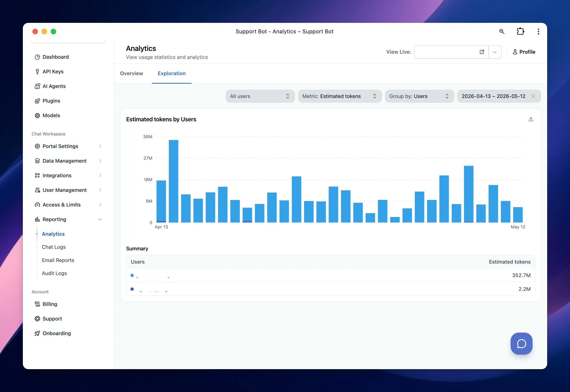The width and height of the screenshot is (570, 392).
Task: Open the extensions puzzle icon
Action: (520, 32)
